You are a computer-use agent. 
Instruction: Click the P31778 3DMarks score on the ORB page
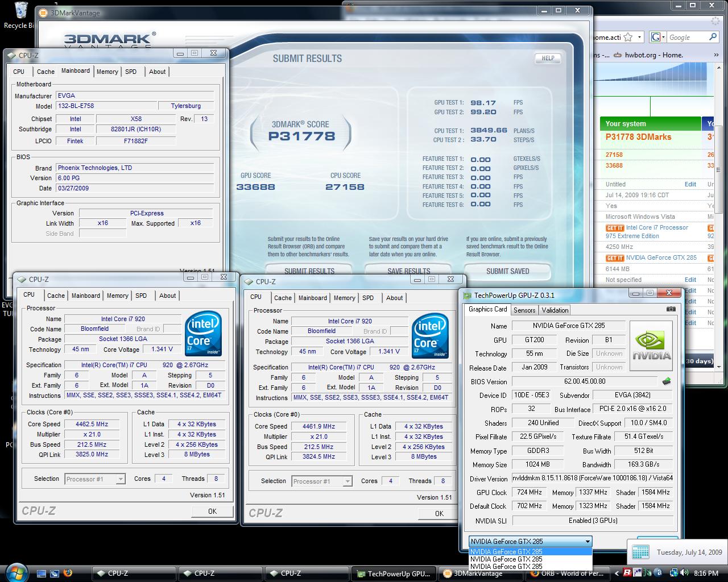coord(638,137)
